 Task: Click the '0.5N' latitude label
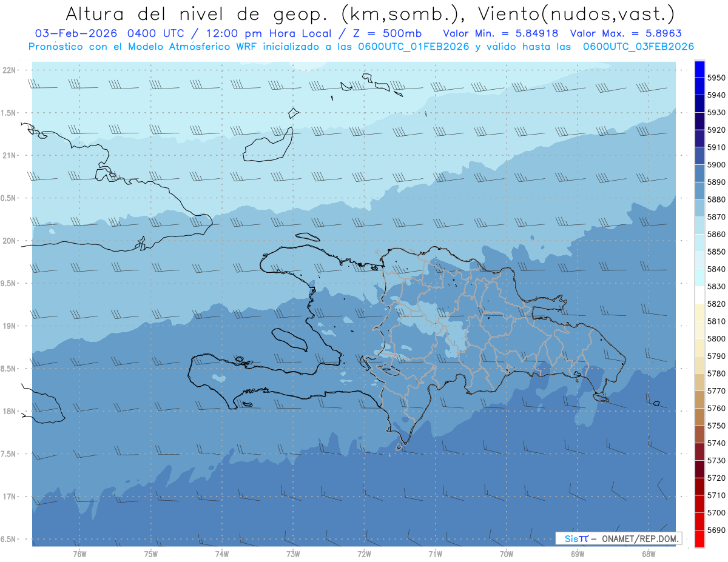pos(9,198)
